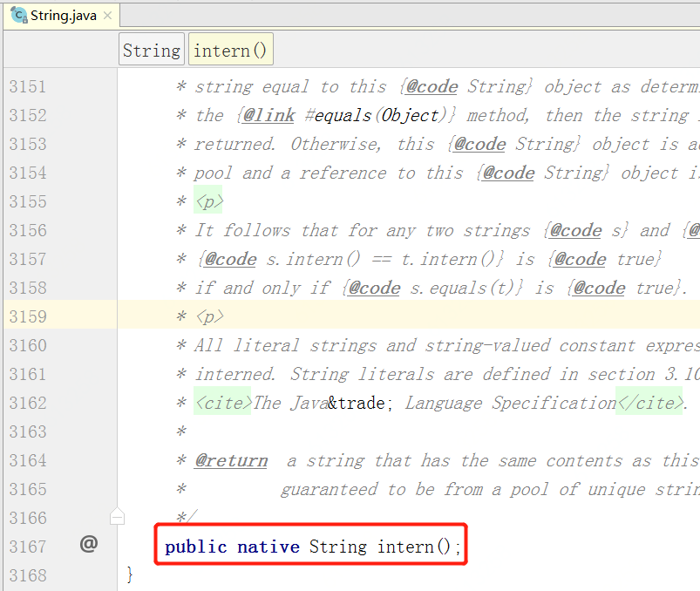Click the <p> tag on highlighted line 3159
Screen dimensions: 700x591
coord(210,316)
